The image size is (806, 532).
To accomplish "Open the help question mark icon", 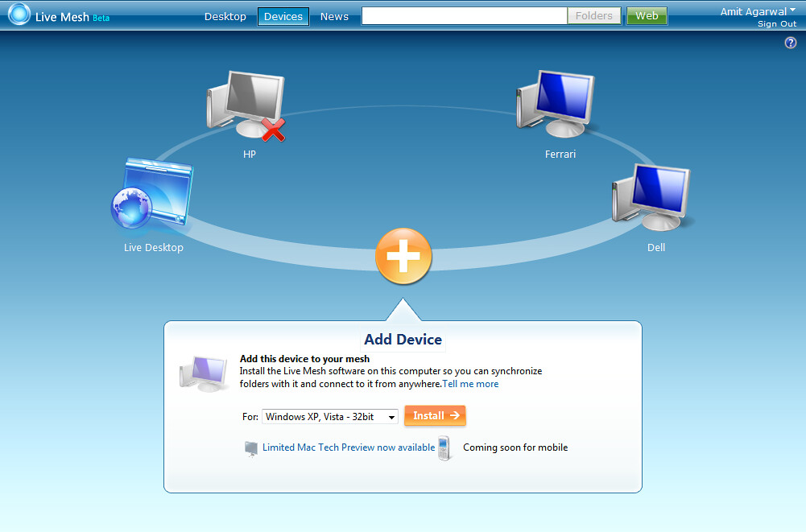I will [x=790, y=42].
